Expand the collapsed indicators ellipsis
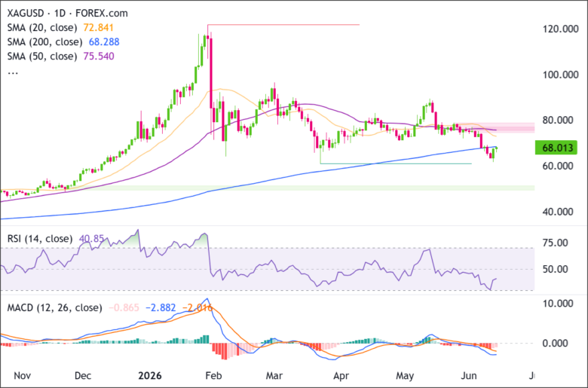 (x=13, y=73)
